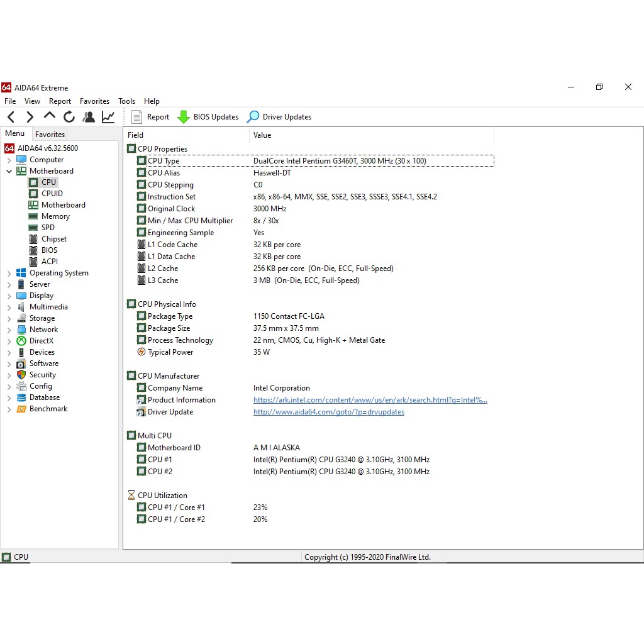644x644 pixels.
Task: Go back with the left arrow toolbar icon
Action: coord(11,117)
